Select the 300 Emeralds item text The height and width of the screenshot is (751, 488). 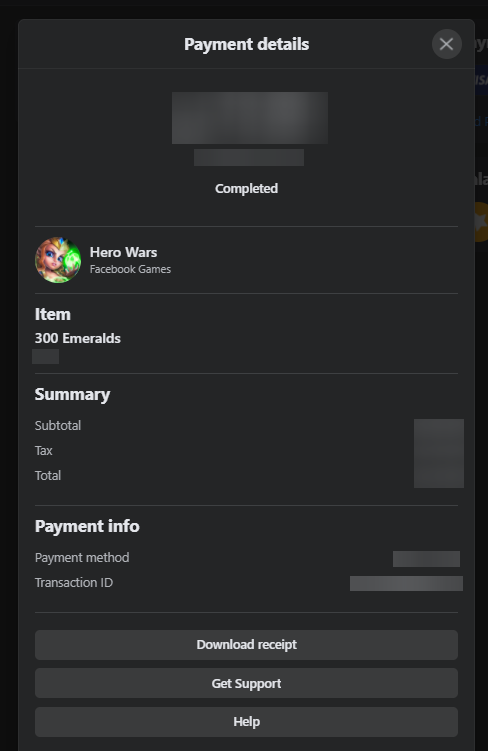(x=78, y=338)
